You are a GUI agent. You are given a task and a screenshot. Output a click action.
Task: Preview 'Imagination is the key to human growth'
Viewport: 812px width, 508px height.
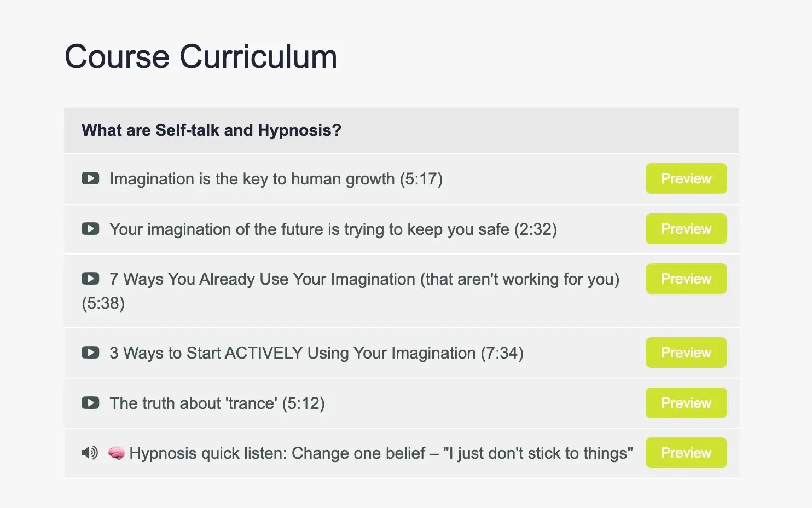pyautogui.click(x=686, y=178)
